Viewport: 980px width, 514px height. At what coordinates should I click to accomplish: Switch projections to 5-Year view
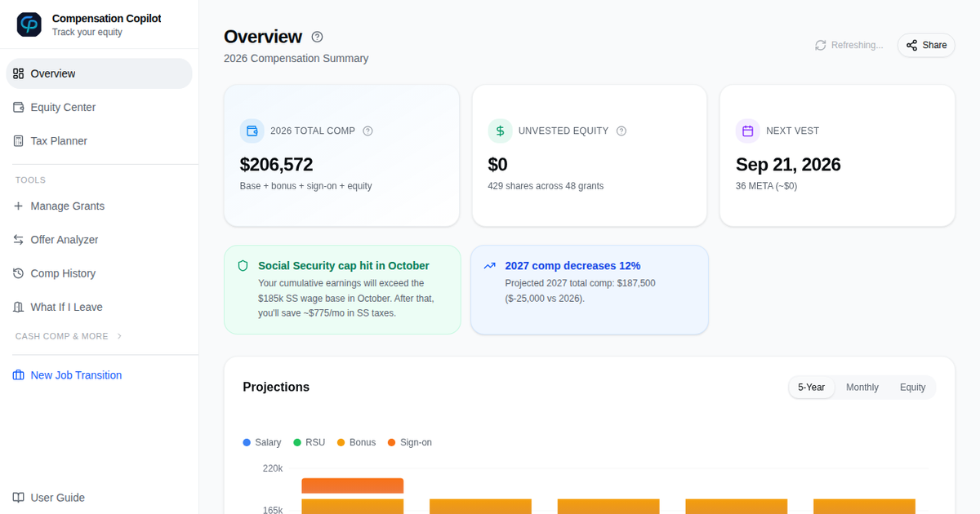[812, 388]
